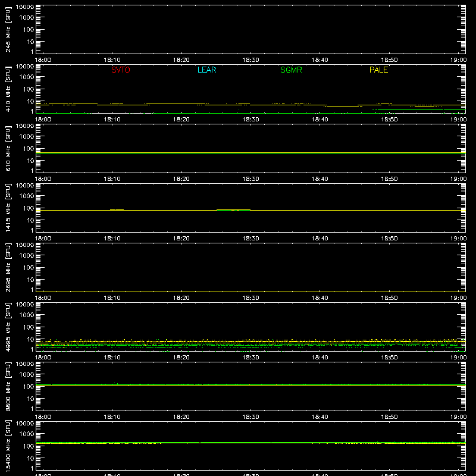Click 18:10 time label under 8800 MHz panel
Viewport: 476px width, 476px height.
coord(112,417)
